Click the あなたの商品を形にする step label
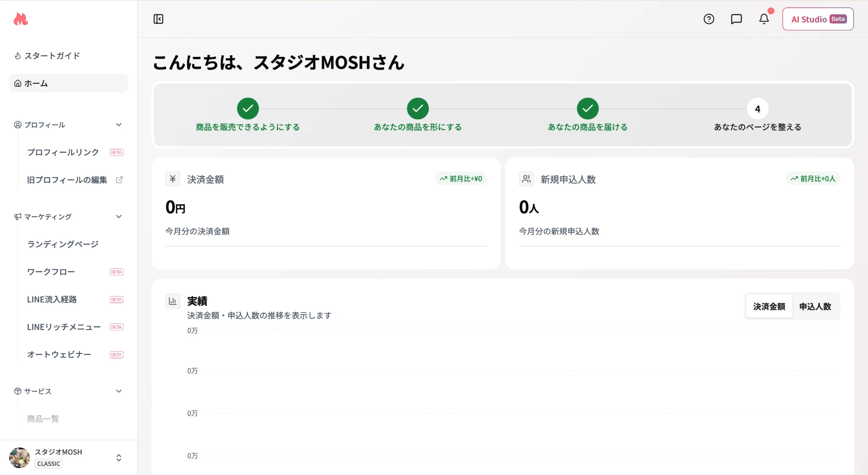 tap(418, 127)
